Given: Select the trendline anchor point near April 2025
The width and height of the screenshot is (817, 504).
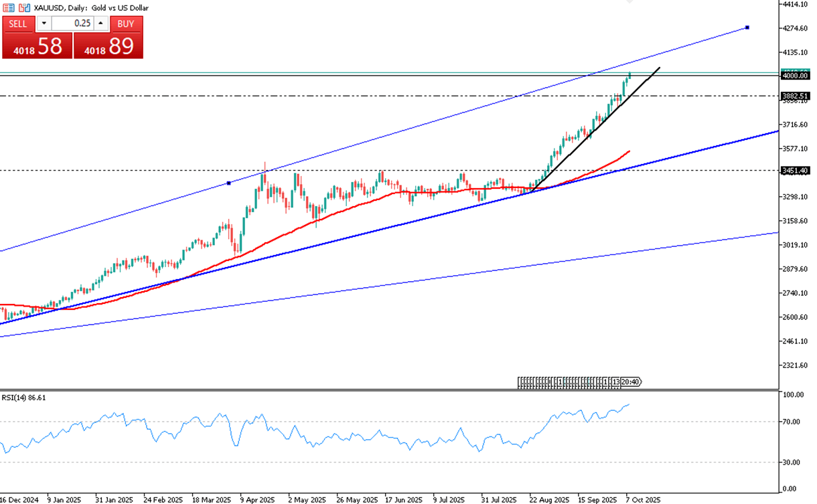Looking at the screenshot, I should click(x=229, y=183).
